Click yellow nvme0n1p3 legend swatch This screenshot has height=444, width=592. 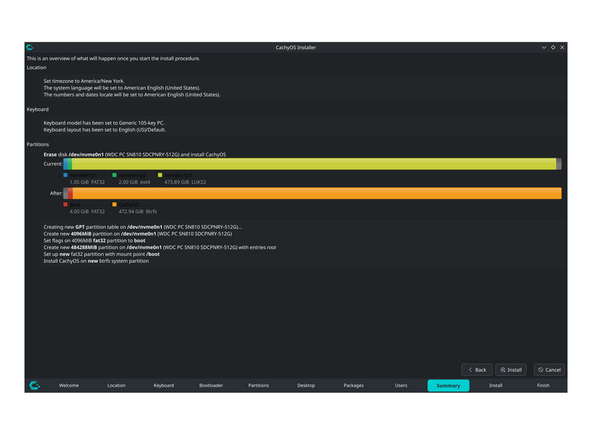click(x=160, y=175)
